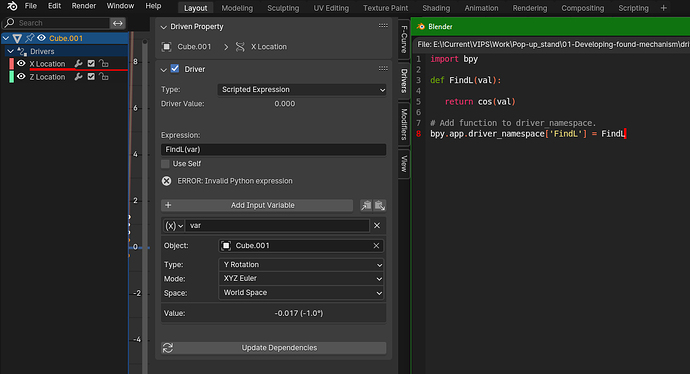Copy driver variables icon
This screenshot has width=690, height=374.
pos(366,205)
